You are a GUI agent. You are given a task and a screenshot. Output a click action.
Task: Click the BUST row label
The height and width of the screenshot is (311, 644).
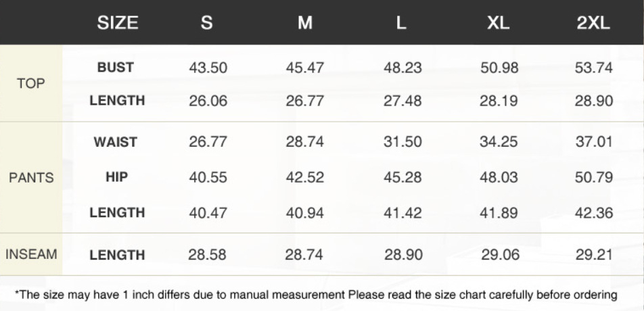click(116, 68)
